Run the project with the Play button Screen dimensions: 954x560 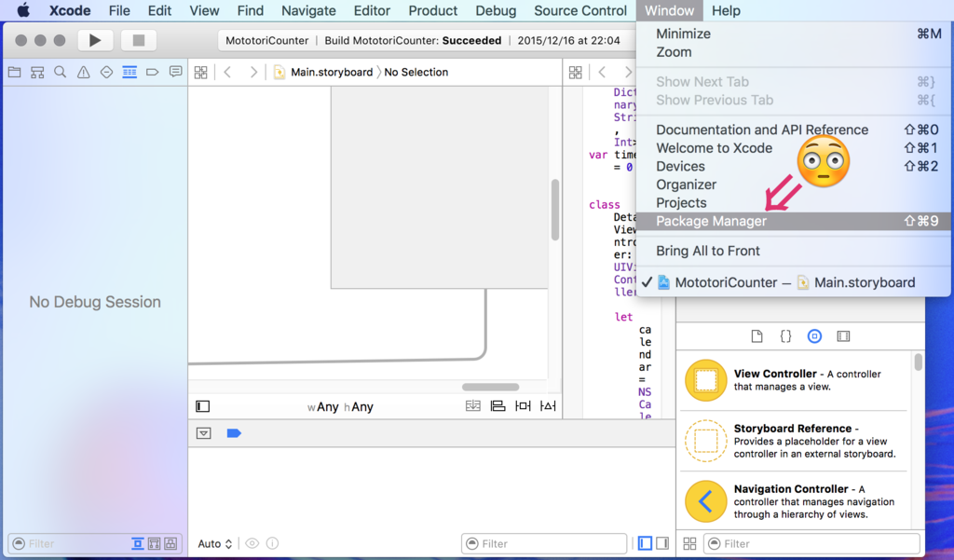point(94,40)
